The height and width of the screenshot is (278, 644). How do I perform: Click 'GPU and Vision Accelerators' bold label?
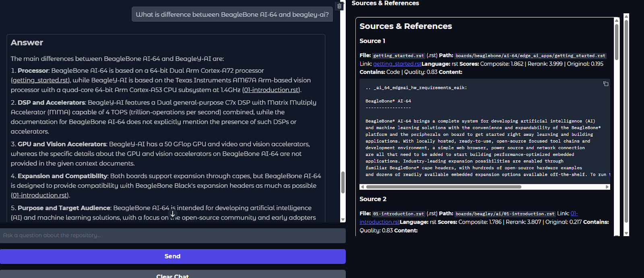click(x=62, y=144)
